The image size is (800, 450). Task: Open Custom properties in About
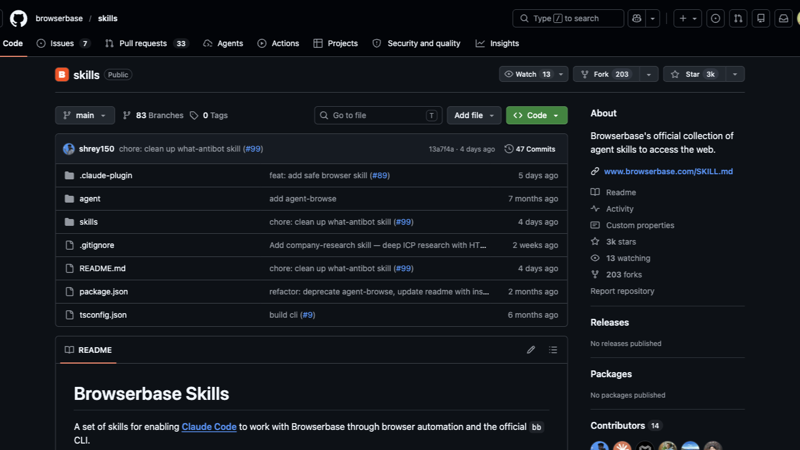pyautogui.click(x=640, y=225)
